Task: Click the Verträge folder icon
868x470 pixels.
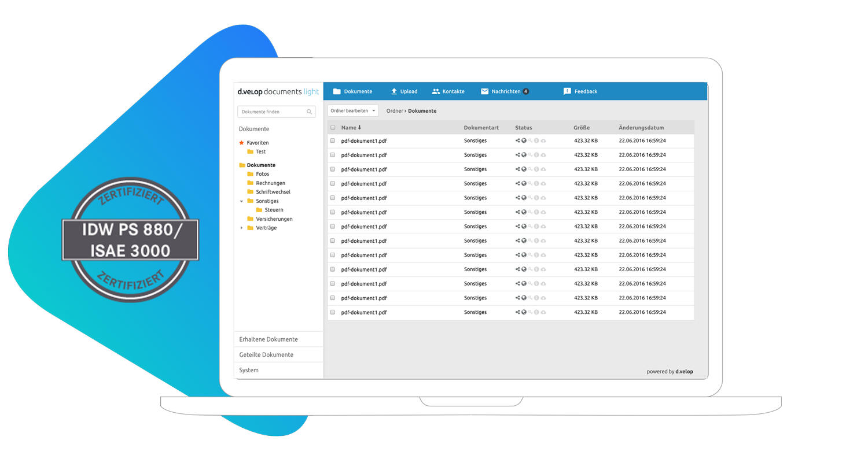Action: [251, 228]
